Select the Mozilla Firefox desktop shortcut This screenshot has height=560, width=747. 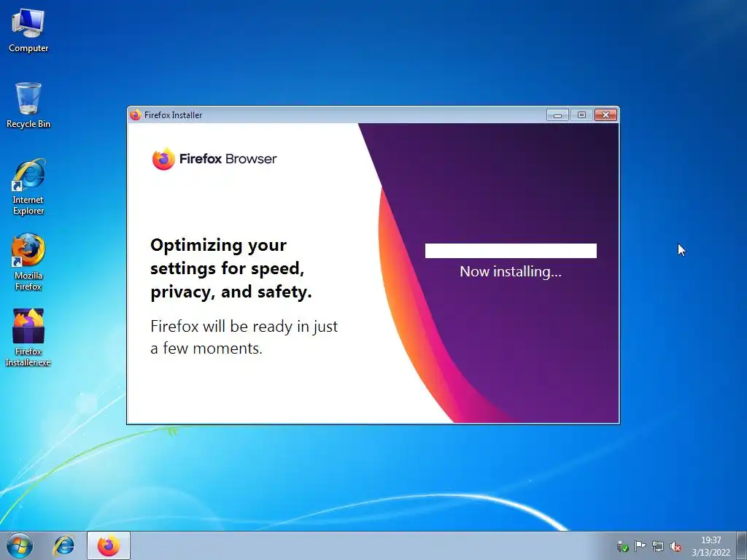point(28,262)
